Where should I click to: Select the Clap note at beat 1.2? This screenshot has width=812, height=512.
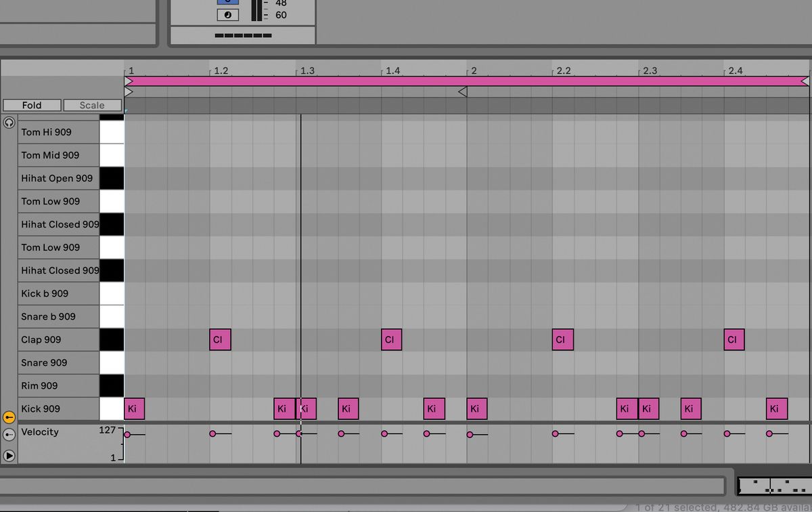(219, 339)
